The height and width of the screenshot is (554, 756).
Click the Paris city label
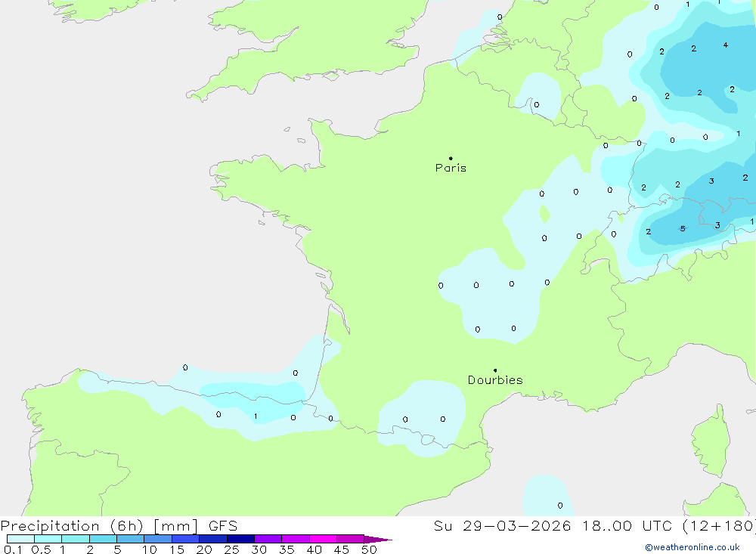point(451,168)
